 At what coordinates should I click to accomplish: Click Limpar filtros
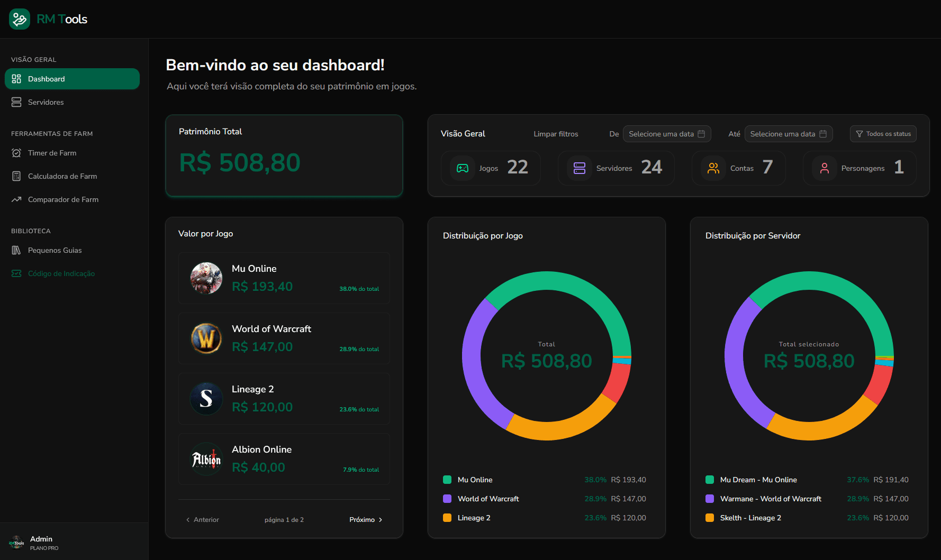click(556, 134)
